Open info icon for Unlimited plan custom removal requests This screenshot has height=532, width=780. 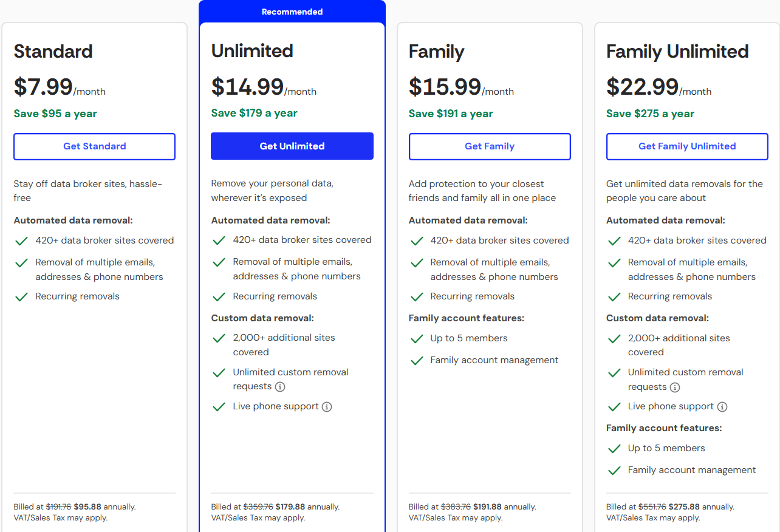tap(280, 387)
